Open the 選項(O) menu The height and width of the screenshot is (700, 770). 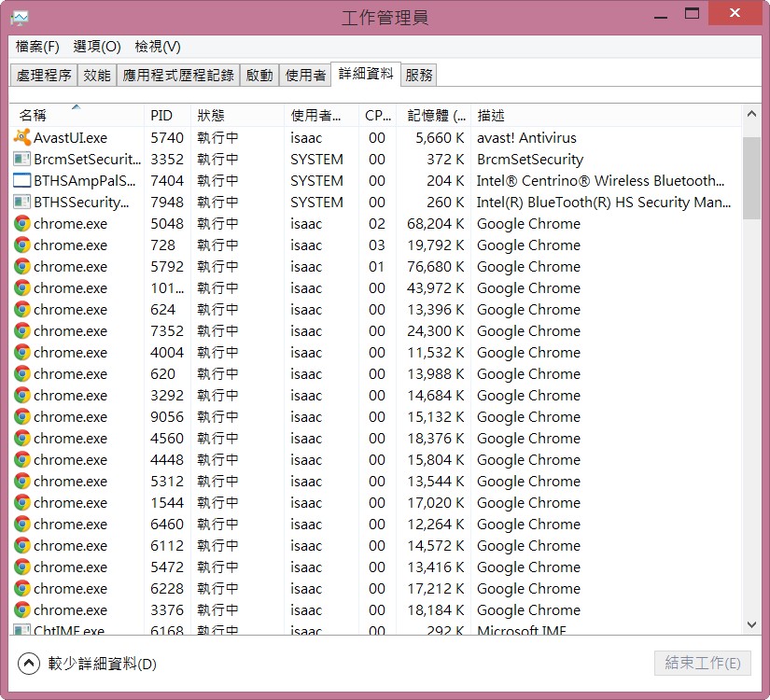pos(97,47)
